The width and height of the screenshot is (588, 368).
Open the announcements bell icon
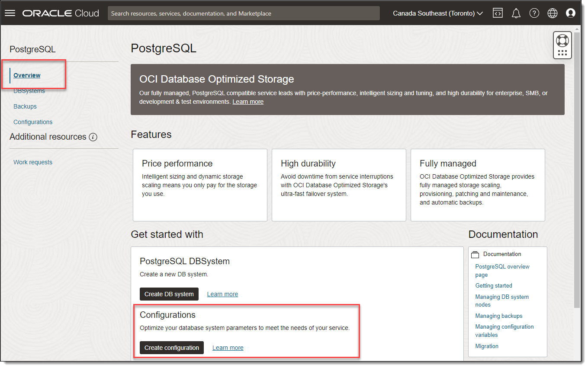click(516, 13)
